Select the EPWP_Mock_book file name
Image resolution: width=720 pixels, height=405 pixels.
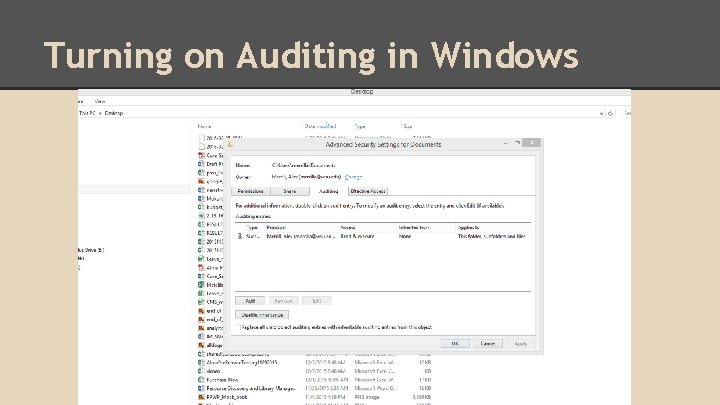point(227,397)
